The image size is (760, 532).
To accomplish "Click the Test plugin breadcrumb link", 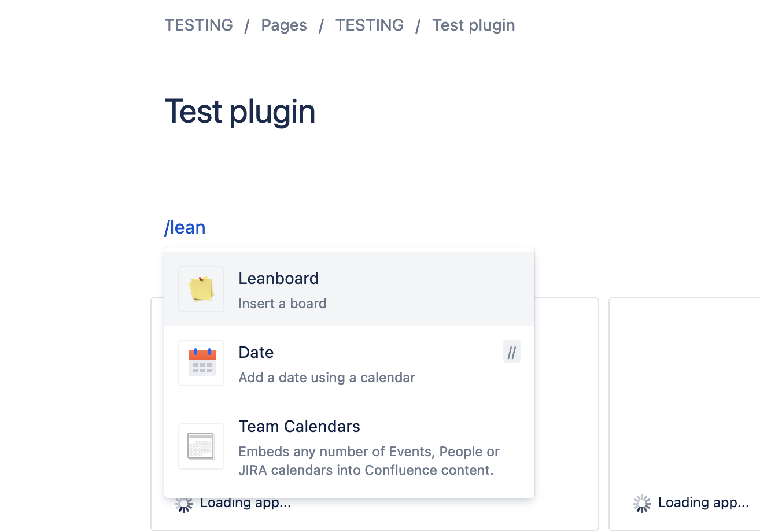I will pos(473,25).
